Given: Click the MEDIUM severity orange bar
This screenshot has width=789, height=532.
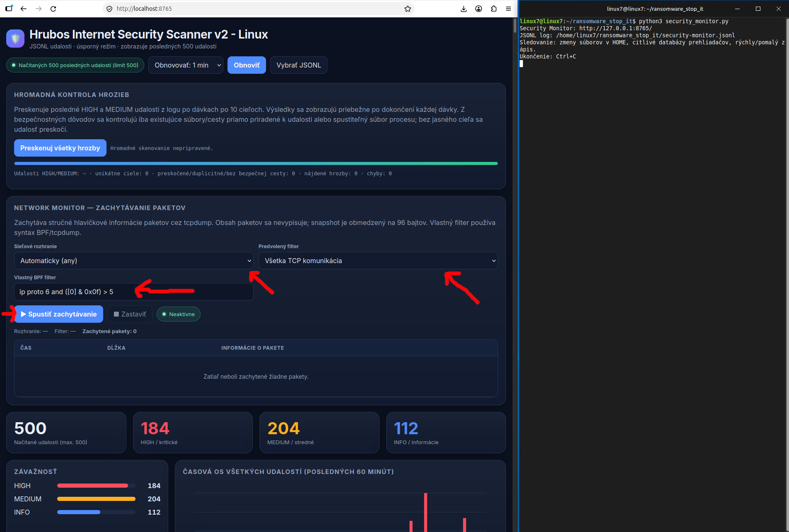Looking at the screenshot, I should (96, 499).
